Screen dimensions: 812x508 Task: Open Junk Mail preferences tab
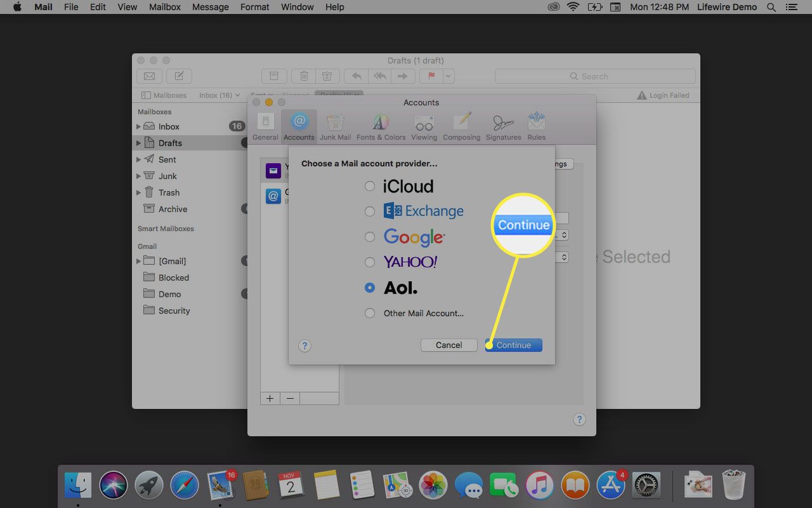335,127
